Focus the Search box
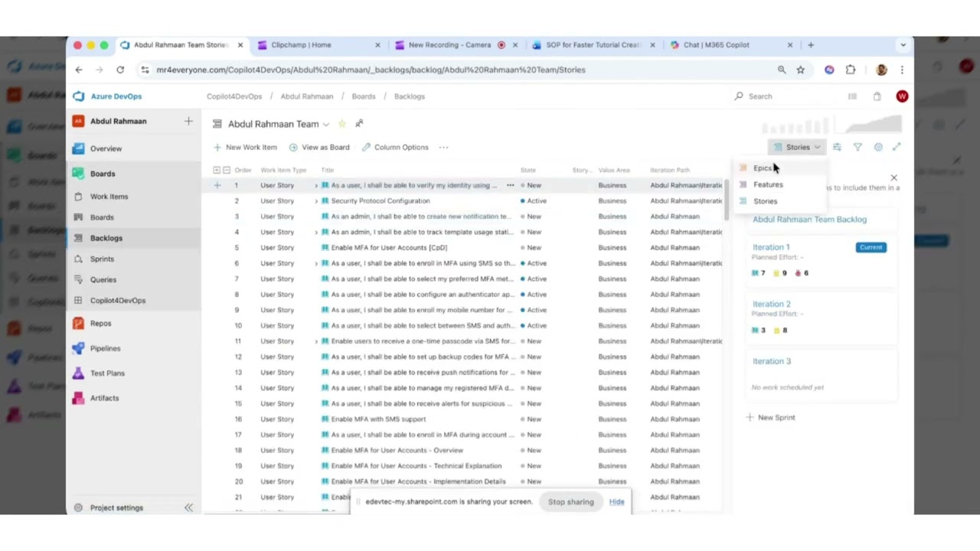Image resolution: width=980 pixels, height=551 pixels. tap(784, 96)
